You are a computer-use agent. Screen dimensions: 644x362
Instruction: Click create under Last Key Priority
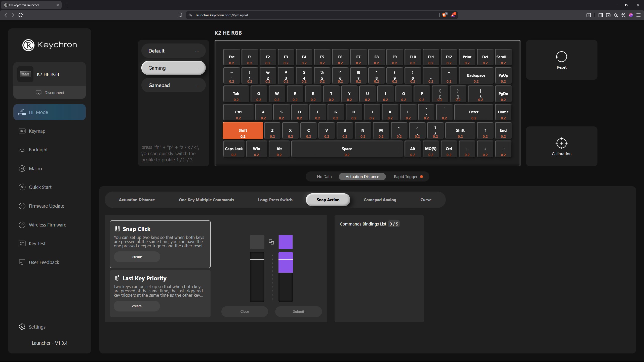point(137,306)
